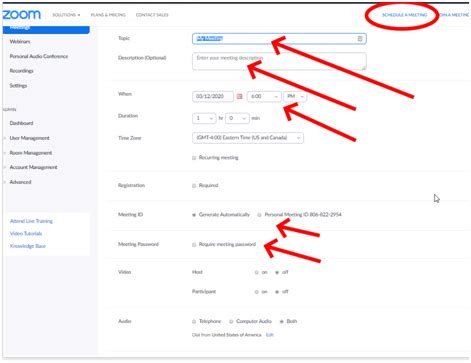Go to Plans & Pricing
The width and height of the screenshot is (471, 363).
(108, 15)
